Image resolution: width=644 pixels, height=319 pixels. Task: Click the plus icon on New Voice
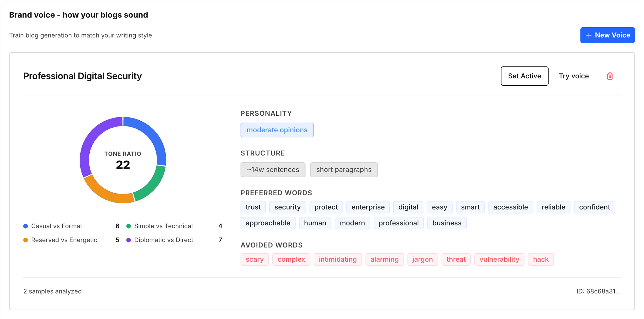coord(589,35)
